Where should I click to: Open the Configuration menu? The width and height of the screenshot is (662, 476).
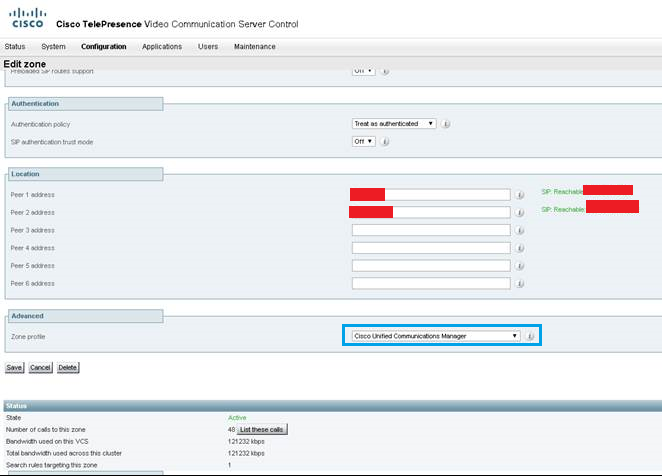pos(103,46)
